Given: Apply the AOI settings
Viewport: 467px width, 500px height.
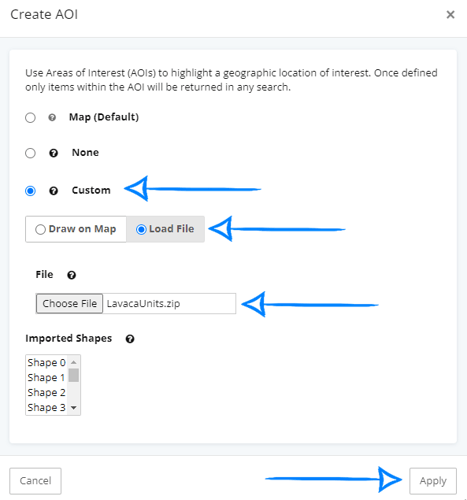Looking at the screenshot, I should (x=433, y=481).
